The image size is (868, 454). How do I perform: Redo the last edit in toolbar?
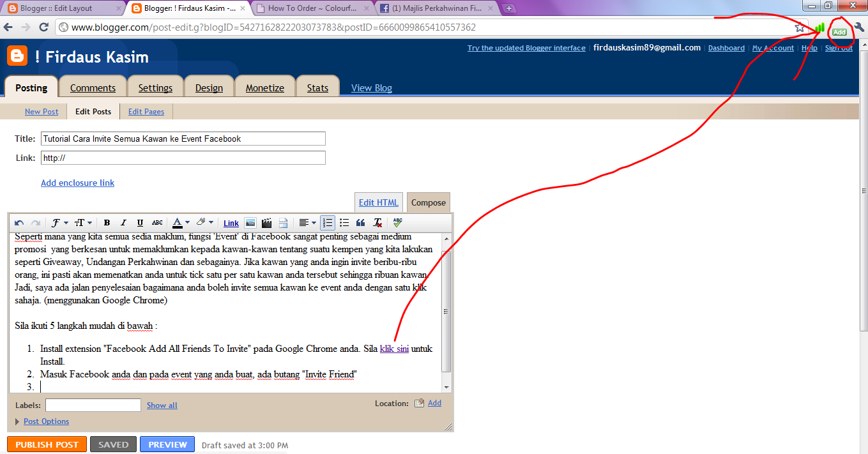(36, 223)
